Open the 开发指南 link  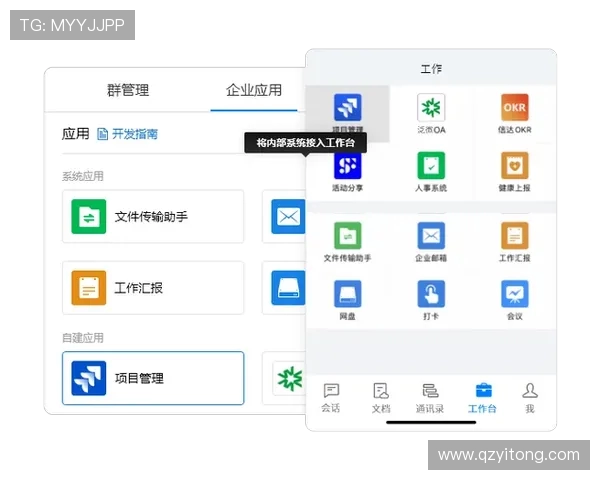[x=135, y=134]
